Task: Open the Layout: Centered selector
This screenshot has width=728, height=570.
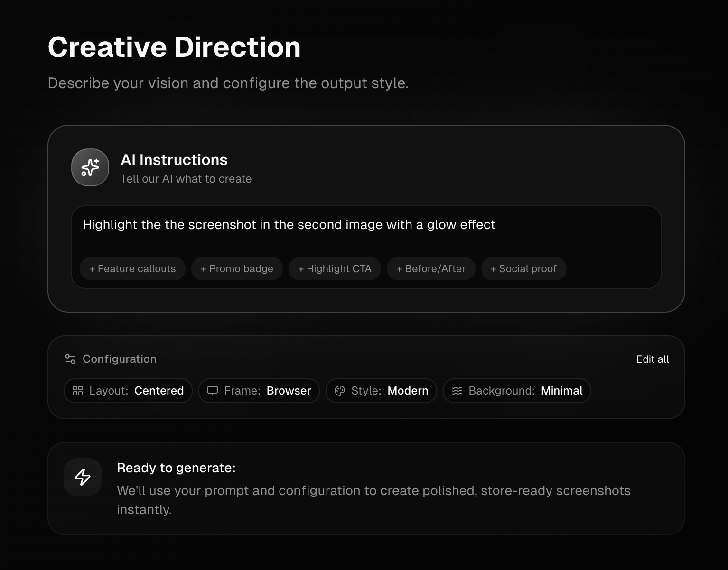Action: pos(128,390)
